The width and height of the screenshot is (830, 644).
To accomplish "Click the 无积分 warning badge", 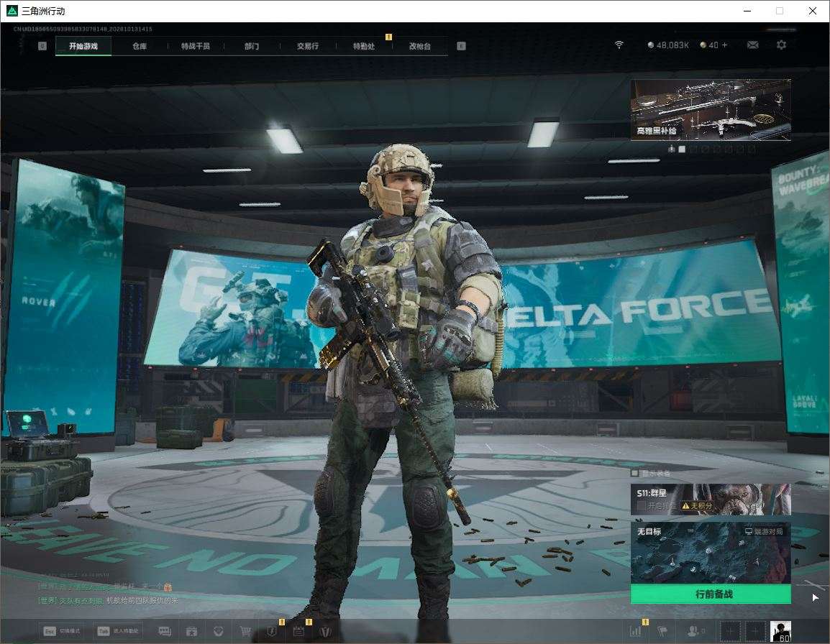I will (x=697, y=506).
